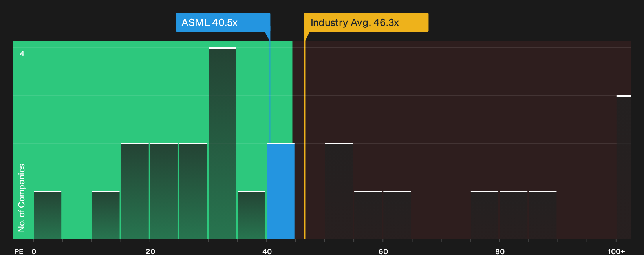Screen dimensions: 644x255
Task: Click the 80 axis tick label
Action: click(x=500, y=251)
